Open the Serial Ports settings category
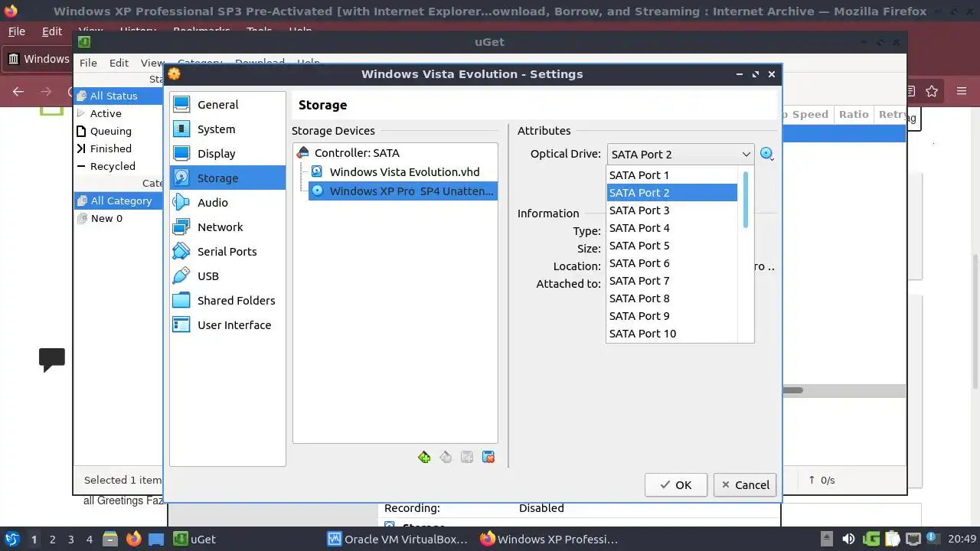The width and height of the screenshot is (980, 551). [227, 252]
